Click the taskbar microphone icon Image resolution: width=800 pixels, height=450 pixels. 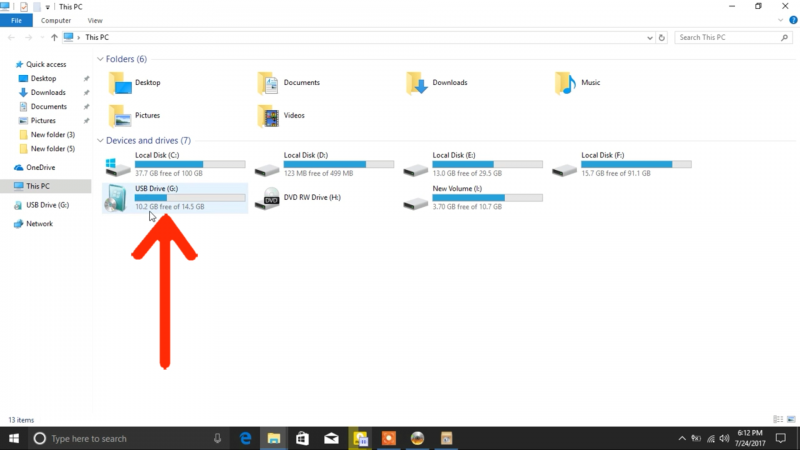217,438
